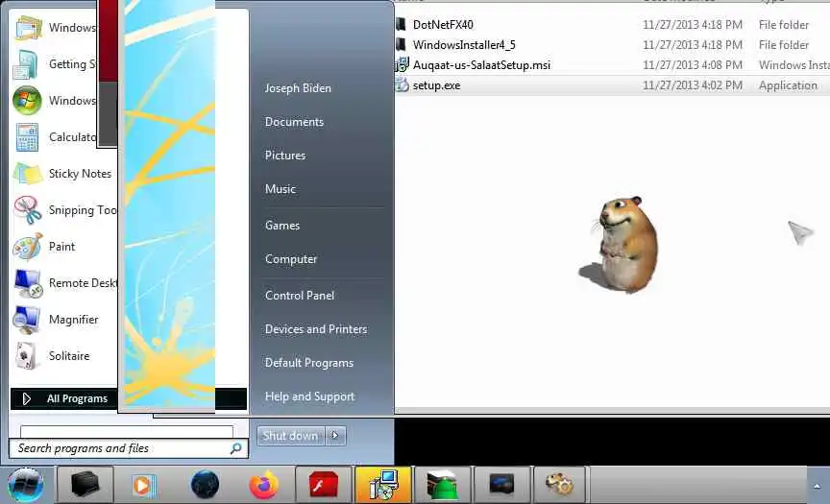This screenshot has width=830, height=504.
Task: Open the arrow menu beside Shut down
Action: coord(335,436)
